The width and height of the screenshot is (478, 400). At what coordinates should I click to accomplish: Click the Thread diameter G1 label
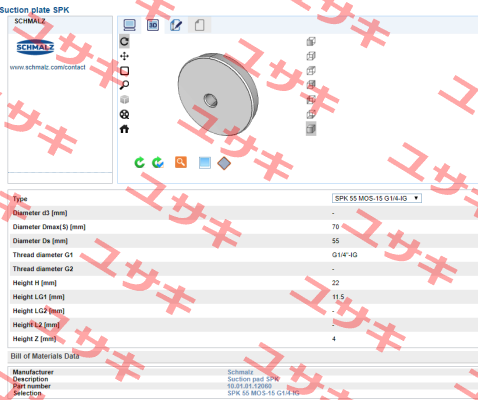(x=43, y=255)
